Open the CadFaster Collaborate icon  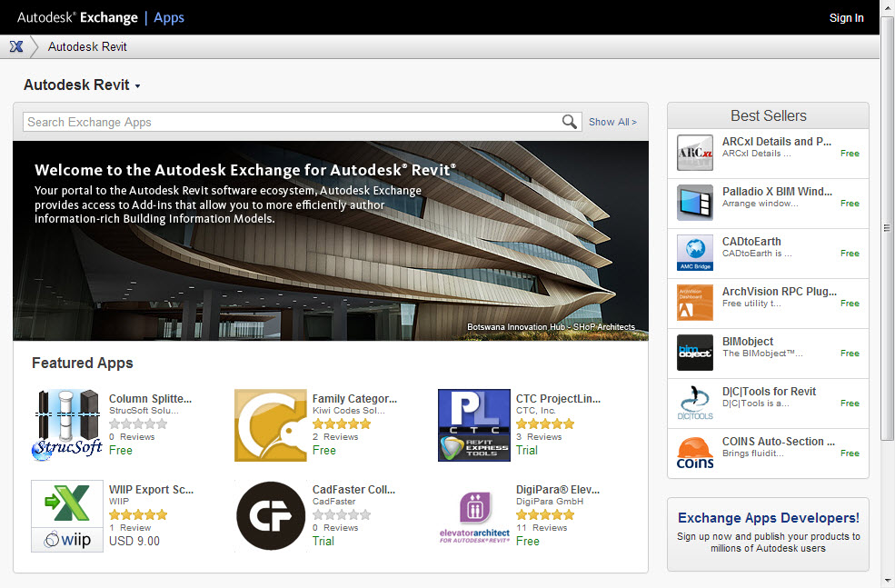point(271,516)
